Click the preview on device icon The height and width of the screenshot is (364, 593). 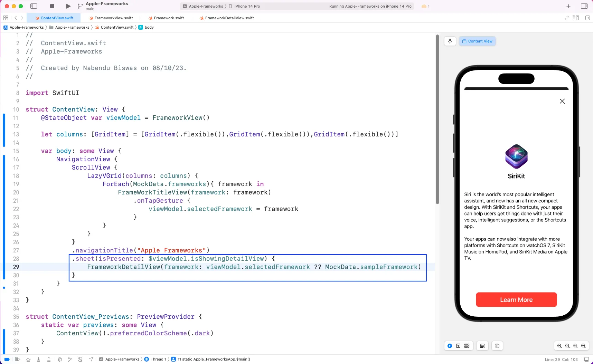coord(497,346)
